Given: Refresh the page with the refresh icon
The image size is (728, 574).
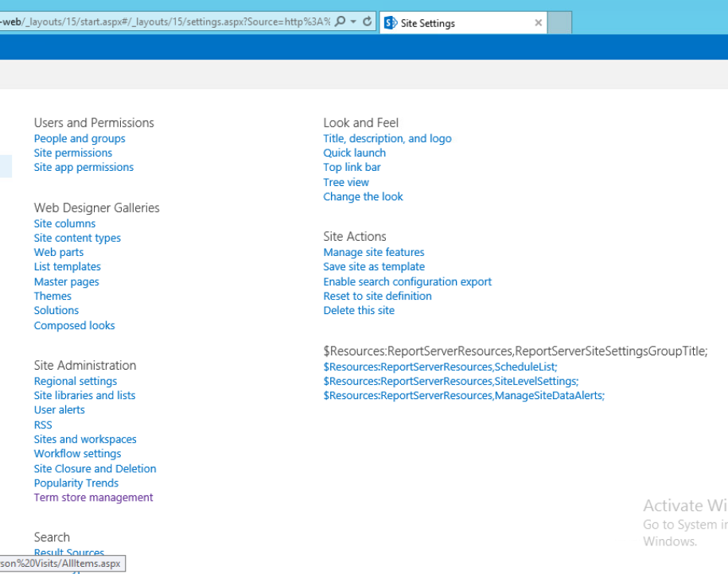Looking at the screenshot, I should pyautogui.click(x=366, y=21).
